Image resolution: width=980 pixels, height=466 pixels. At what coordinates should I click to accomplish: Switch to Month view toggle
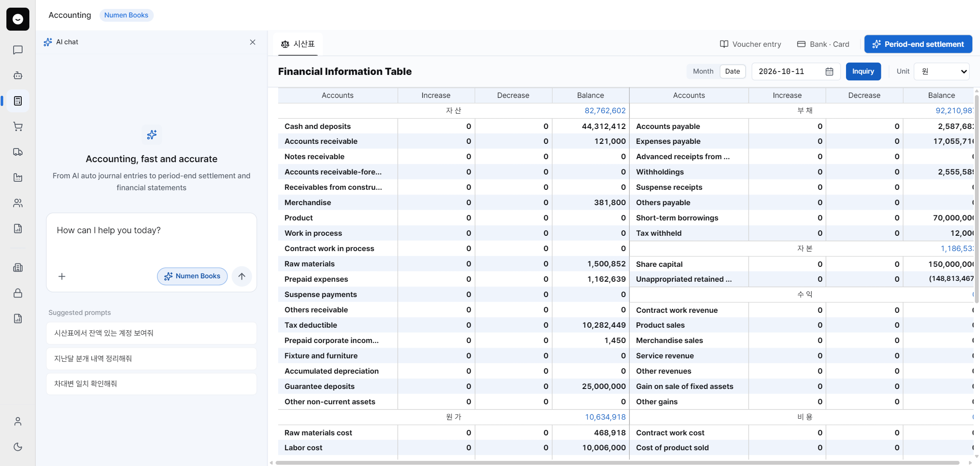pos(703,71)
